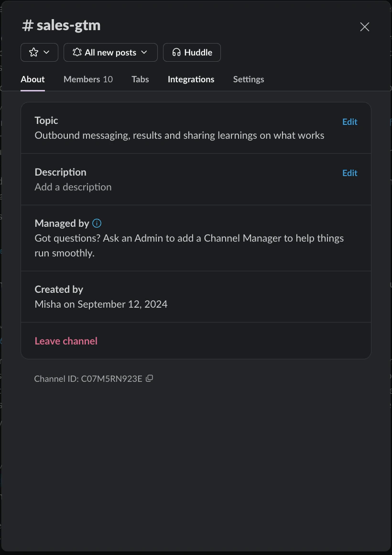
Task: Edit the channel Description
Action: coord(349,173)
